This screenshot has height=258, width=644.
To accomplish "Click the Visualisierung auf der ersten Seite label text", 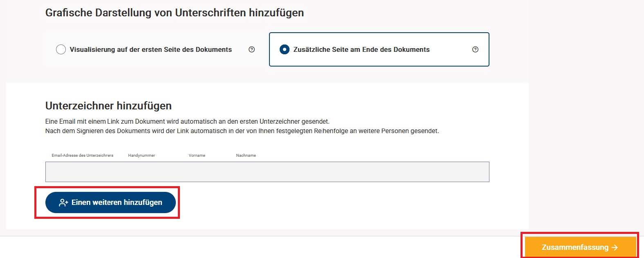I will point(151,49).
